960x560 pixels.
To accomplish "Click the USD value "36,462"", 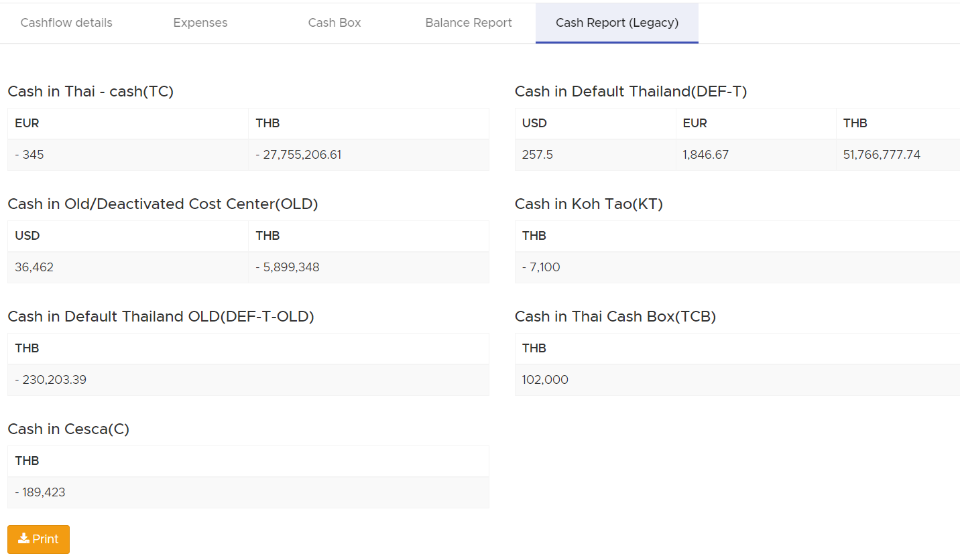I will point(34,267).
